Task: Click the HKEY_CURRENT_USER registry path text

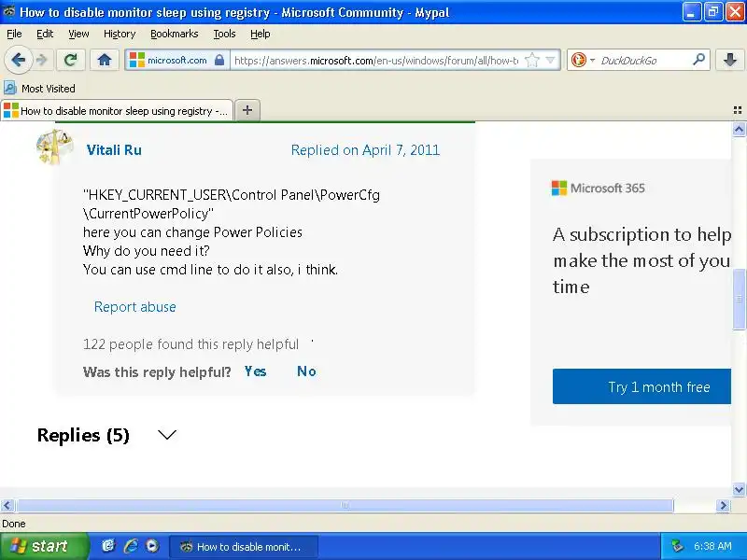Action: [x=232, y=203]
